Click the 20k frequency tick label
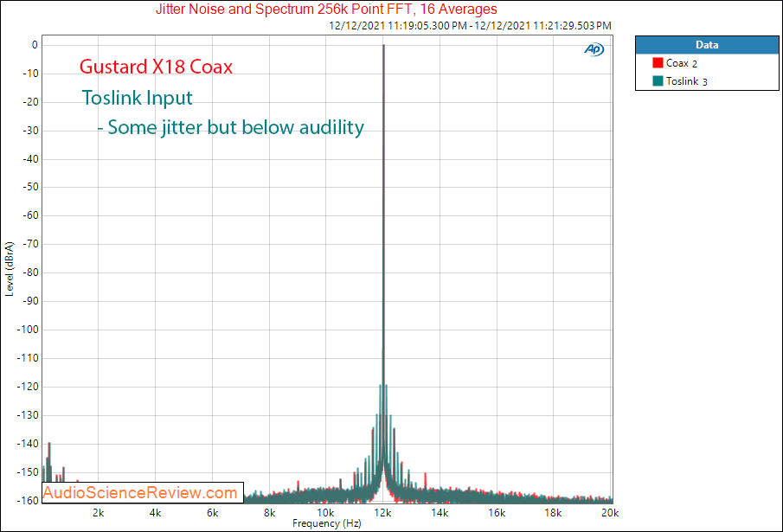Screen dimensions: 783x532 click(610, 513)
